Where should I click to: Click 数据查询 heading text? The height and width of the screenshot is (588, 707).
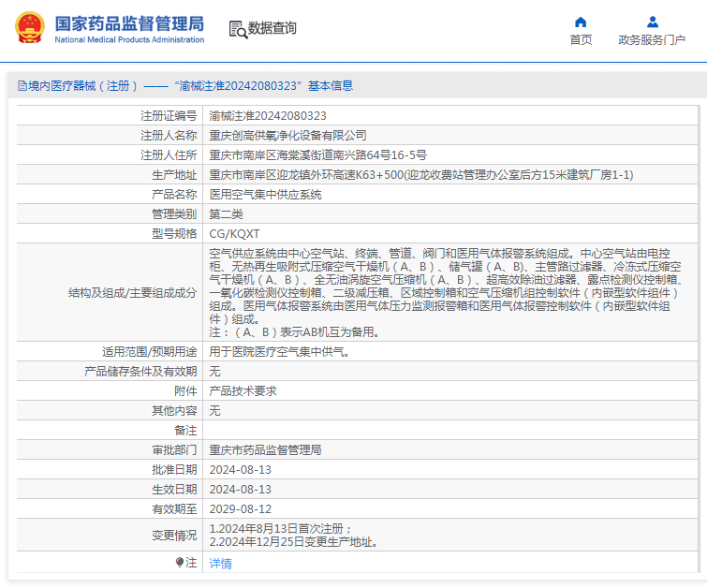[x=272, y=28]
